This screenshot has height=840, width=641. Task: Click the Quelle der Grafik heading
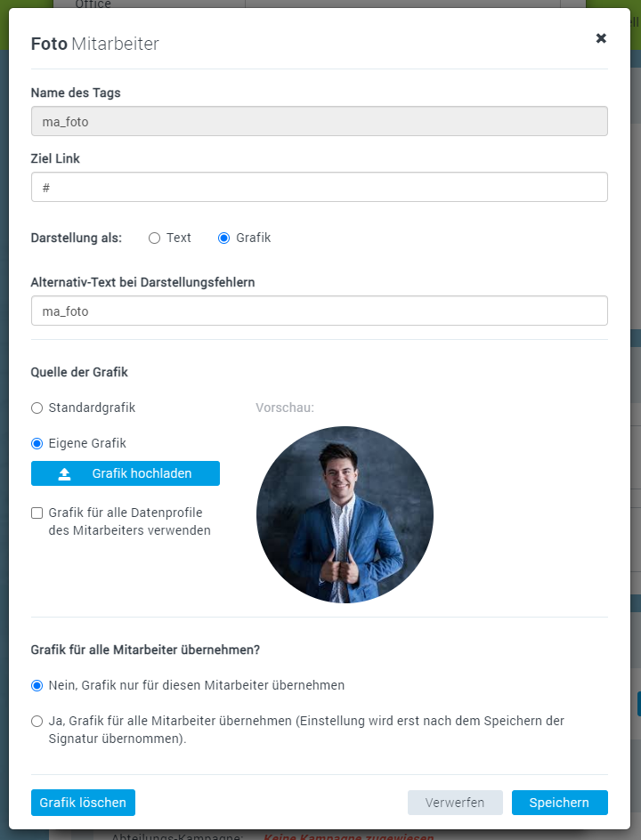tap(79, 373)
